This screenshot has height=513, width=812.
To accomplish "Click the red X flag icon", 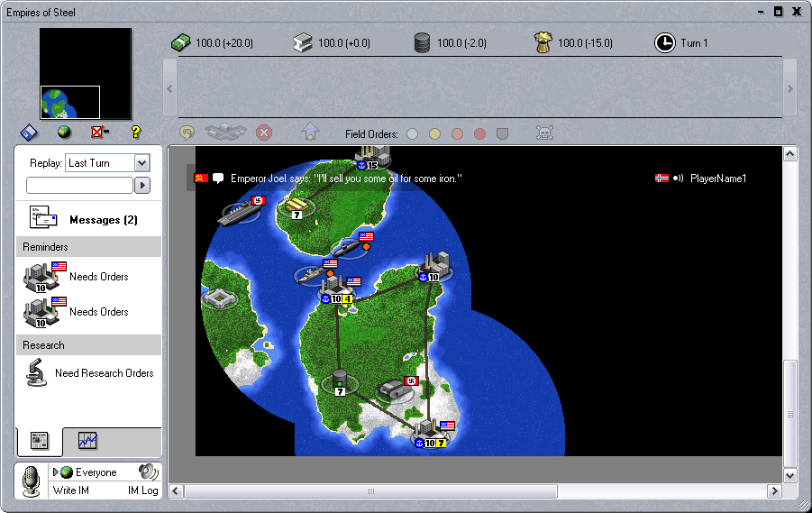I will point(100,133).
